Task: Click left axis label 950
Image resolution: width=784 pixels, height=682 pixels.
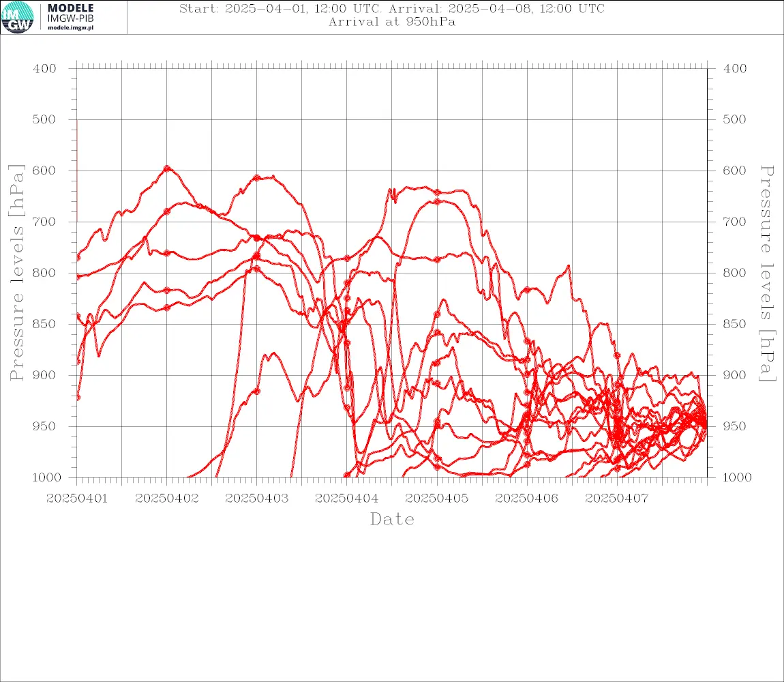Action: [44, 426]
